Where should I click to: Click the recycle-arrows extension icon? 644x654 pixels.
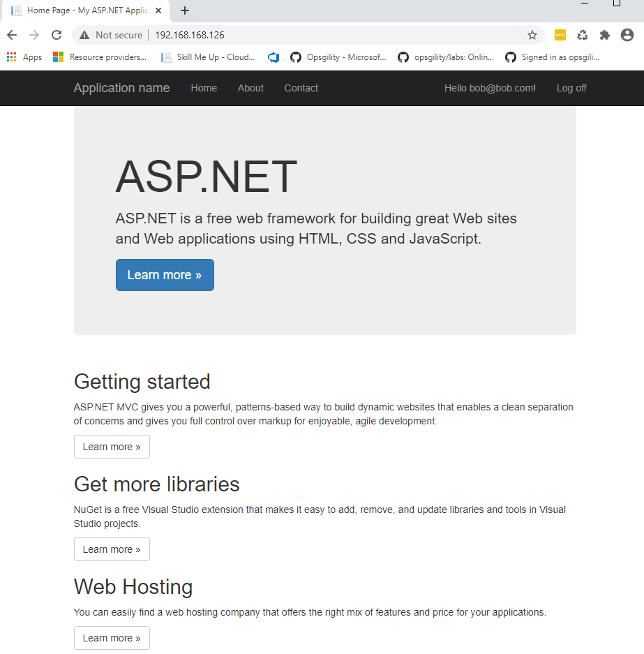[x=583, y=35]
